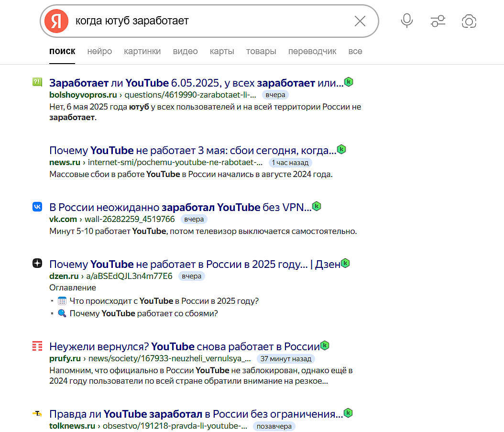
Task: Open the 'карты' tab
Action: (222, 51)
